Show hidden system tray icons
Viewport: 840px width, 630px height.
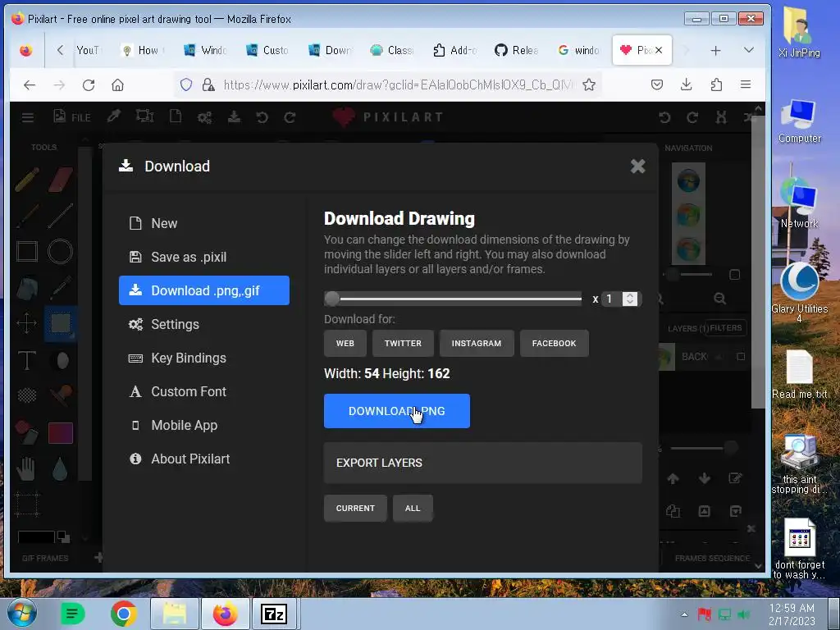pos(685,614)
